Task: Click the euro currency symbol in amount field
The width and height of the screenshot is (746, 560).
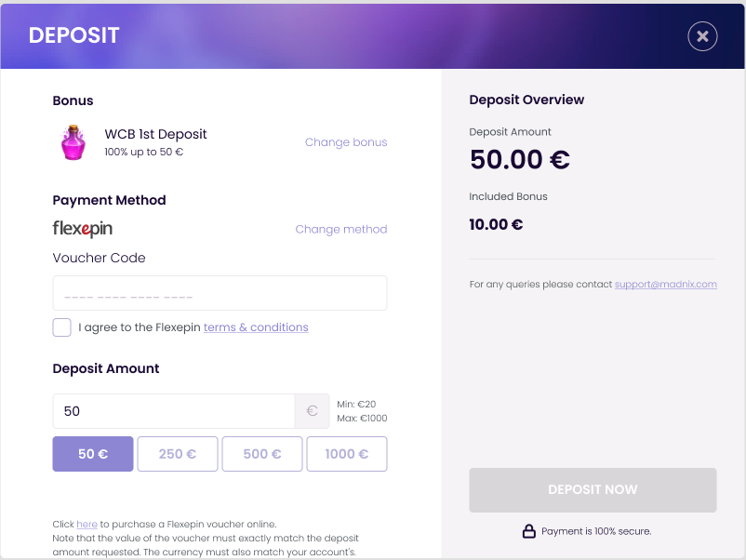Action: [312, 410]
